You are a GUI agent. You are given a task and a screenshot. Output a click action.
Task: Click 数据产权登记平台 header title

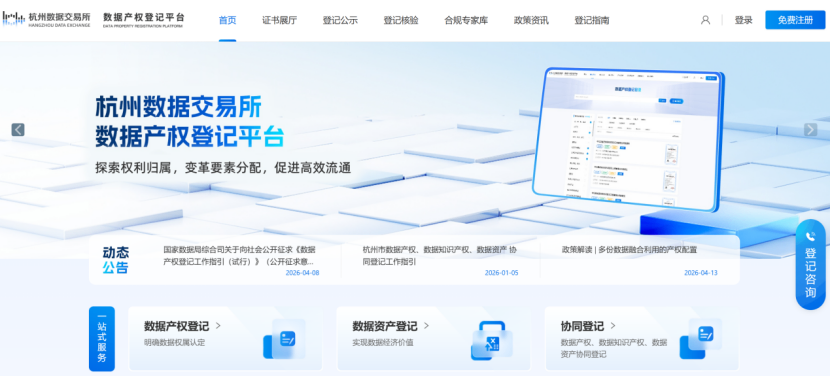click(143, 19)
